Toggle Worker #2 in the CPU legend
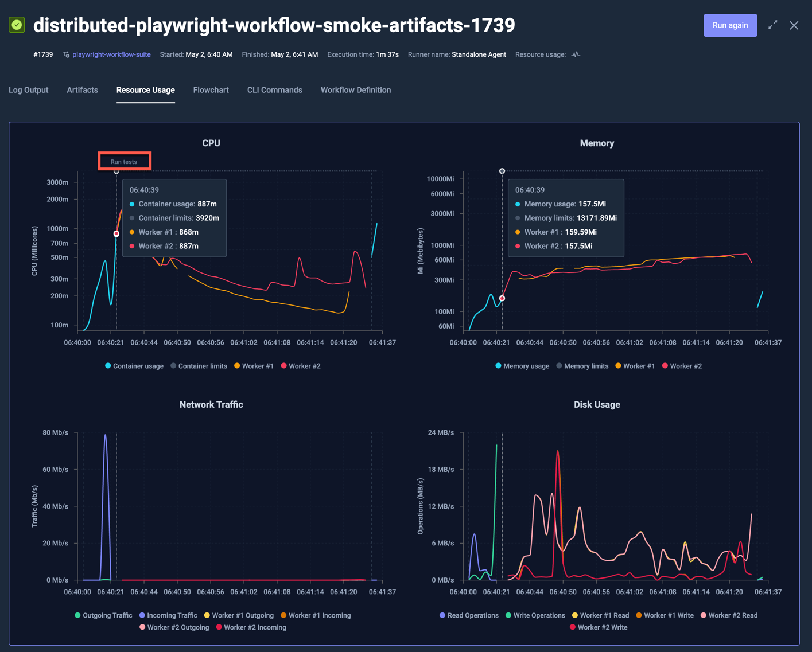This screenshot has height=652, width=812. tap(300, 366)
